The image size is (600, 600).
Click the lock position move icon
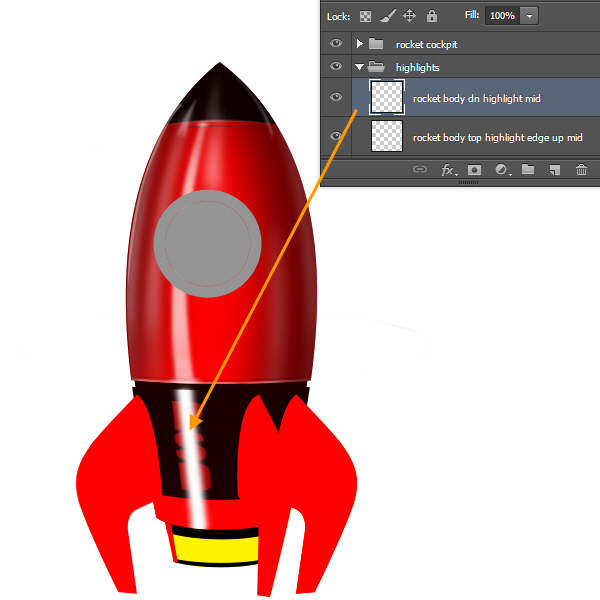coord(409,16)
